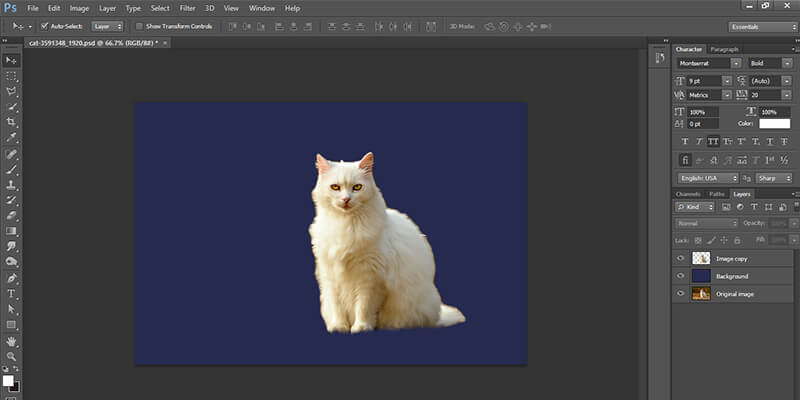Select the Gradient tool
The height and width of the screenshot is (400, 800).
(x=11, y=231)
